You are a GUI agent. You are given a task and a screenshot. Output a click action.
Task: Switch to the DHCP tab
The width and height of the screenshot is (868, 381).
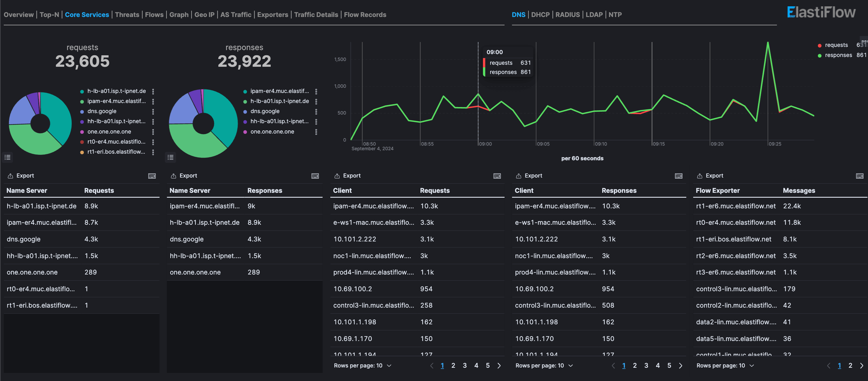coord(541,14)
